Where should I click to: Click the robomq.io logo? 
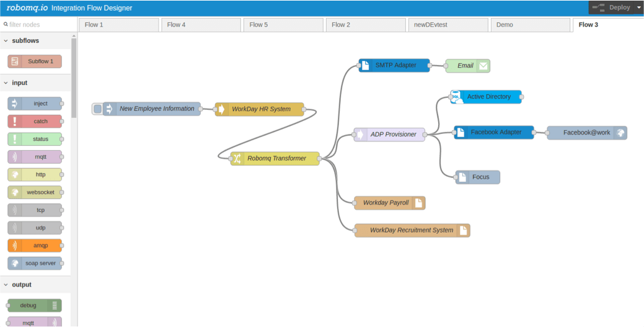27,8
